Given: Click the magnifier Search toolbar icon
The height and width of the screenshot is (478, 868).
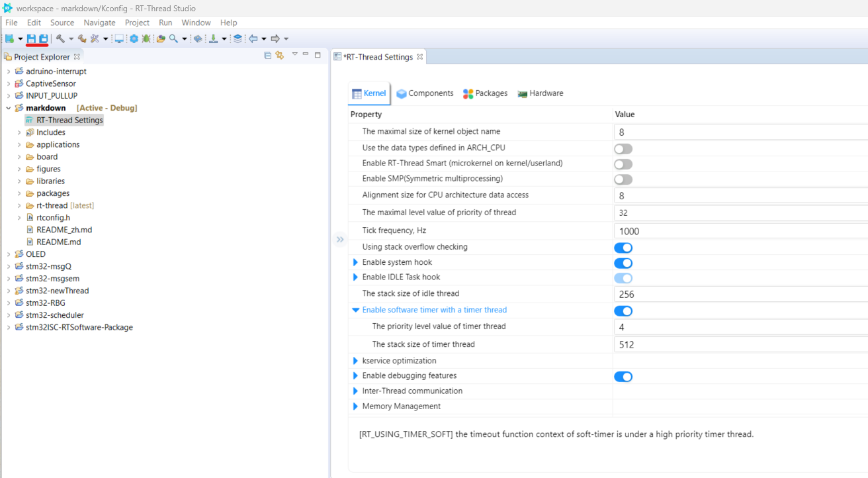Looking at the screenshot, I should pos(173,38).
